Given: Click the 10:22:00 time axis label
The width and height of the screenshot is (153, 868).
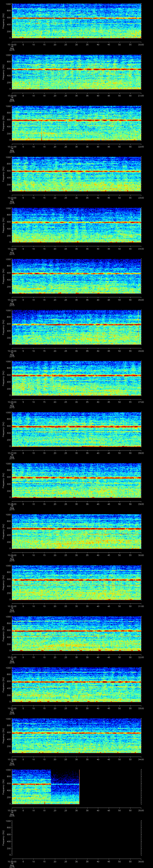Looking at the screenshot, I should point(12,197).
